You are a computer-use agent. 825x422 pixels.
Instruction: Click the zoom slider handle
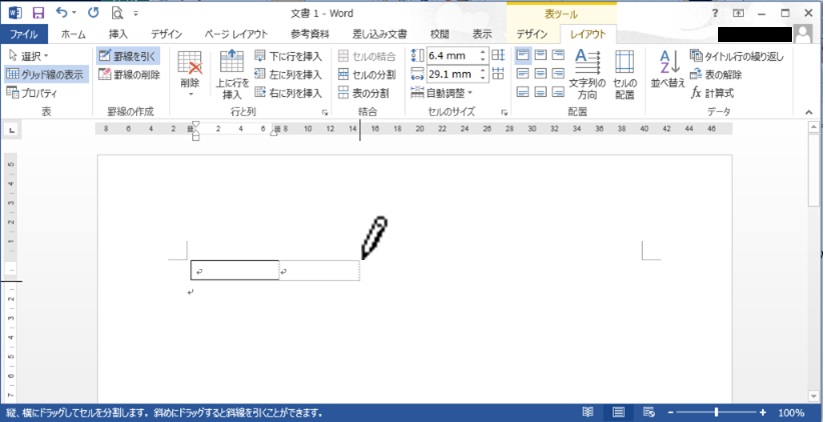716,413
